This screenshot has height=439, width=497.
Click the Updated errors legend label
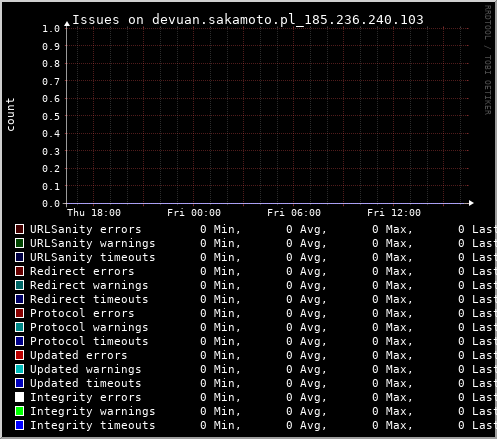pos(79,355)
